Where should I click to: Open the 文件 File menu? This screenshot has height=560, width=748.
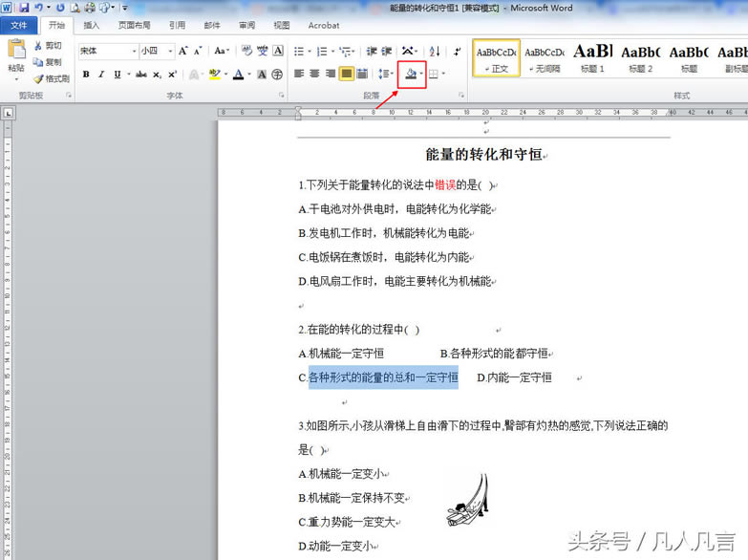tap(19, 26)
